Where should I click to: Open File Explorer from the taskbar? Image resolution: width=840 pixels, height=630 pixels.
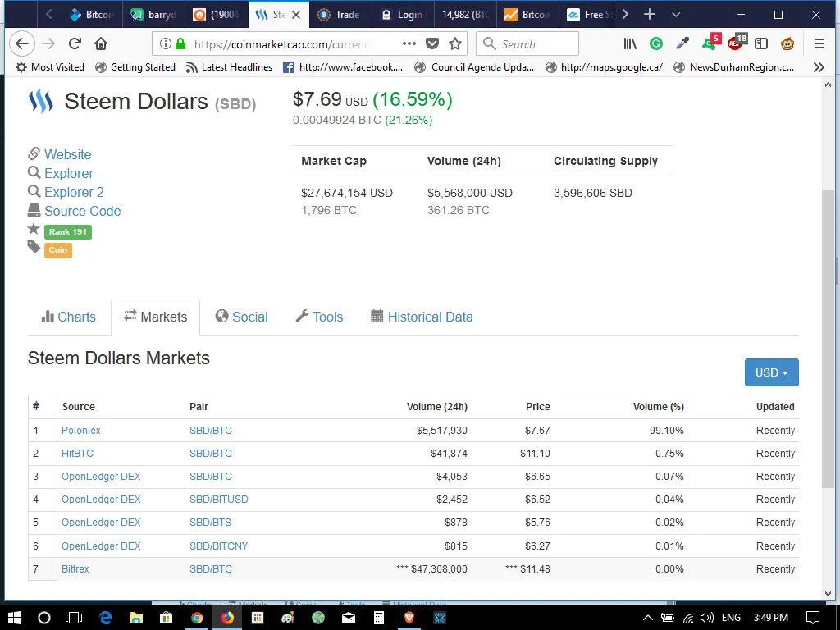point(135,618)
